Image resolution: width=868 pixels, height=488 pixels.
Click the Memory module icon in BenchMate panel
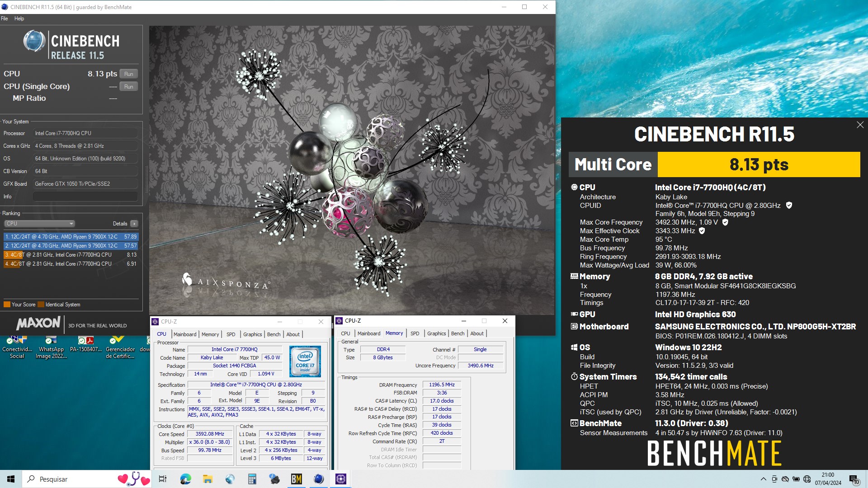[x=574, y=276]
